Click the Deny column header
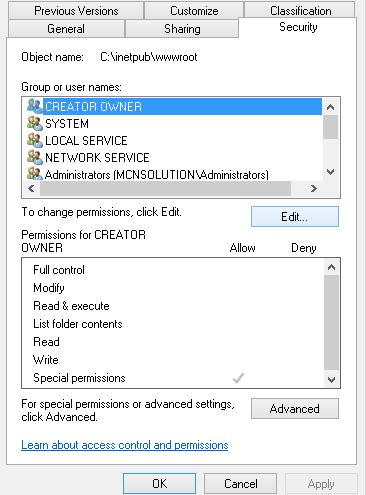366x495 pixels. click(304, 248)
